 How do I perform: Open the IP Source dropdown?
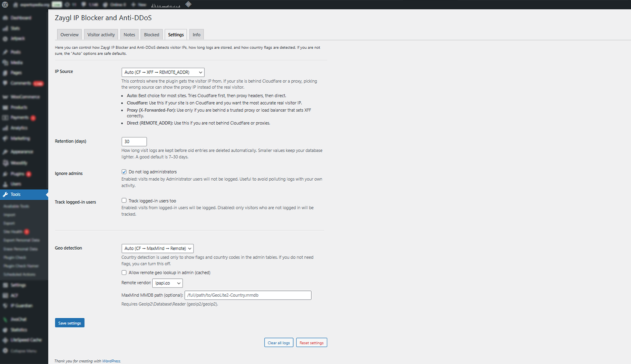point(163,72)
